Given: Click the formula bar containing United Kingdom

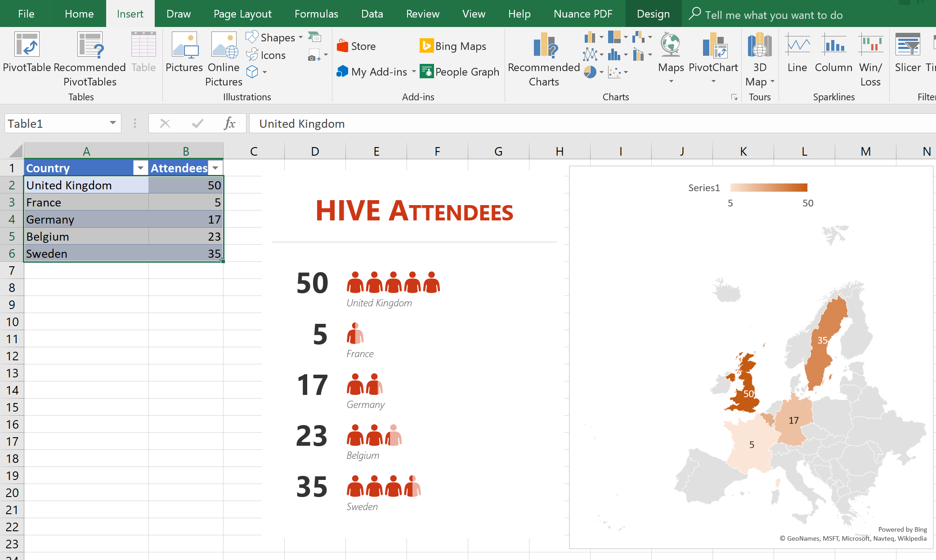Looking at the screenshot, I should [x=593, y=123].
